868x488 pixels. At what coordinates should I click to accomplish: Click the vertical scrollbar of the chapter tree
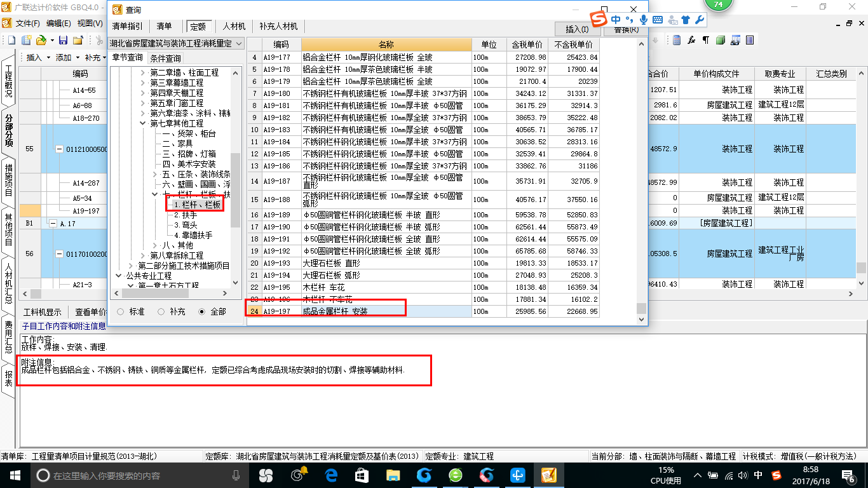click(235, 191)
